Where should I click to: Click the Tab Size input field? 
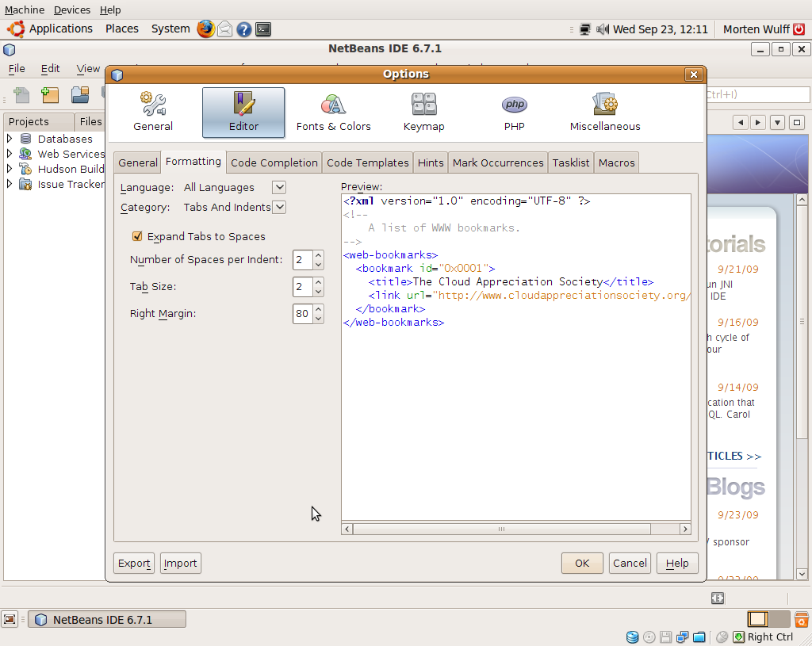[x=303, y=287]
